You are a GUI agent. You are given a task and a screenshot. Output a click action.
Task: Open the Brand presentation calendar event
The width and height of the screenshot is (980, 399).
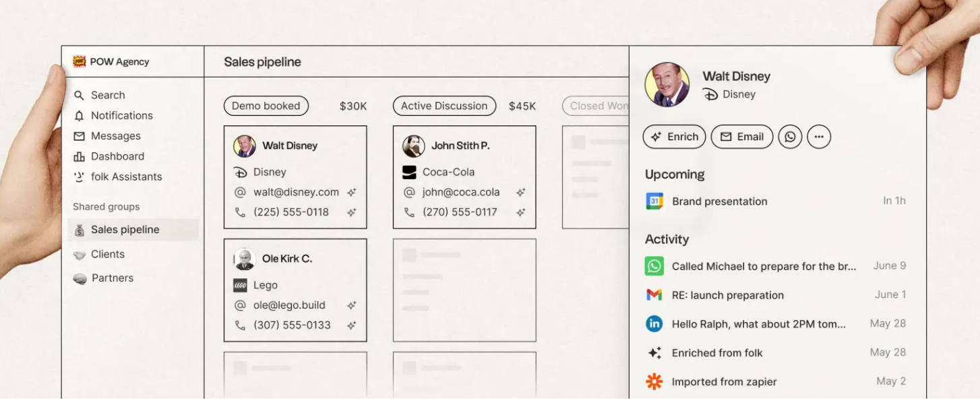[776, 201]
